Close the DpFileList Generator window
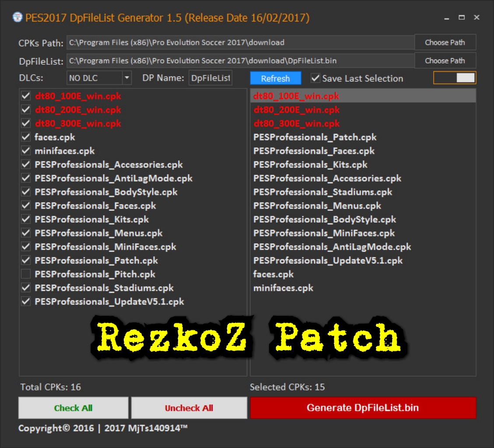 coord(476,17)
